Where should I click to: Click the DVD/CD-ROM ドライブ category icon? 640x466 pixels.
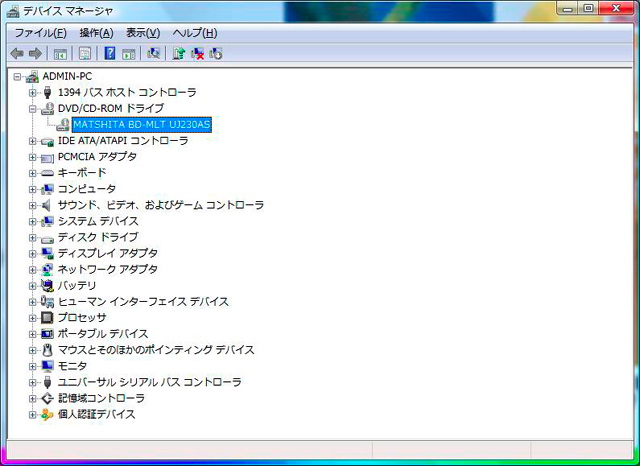click(47, 109)
